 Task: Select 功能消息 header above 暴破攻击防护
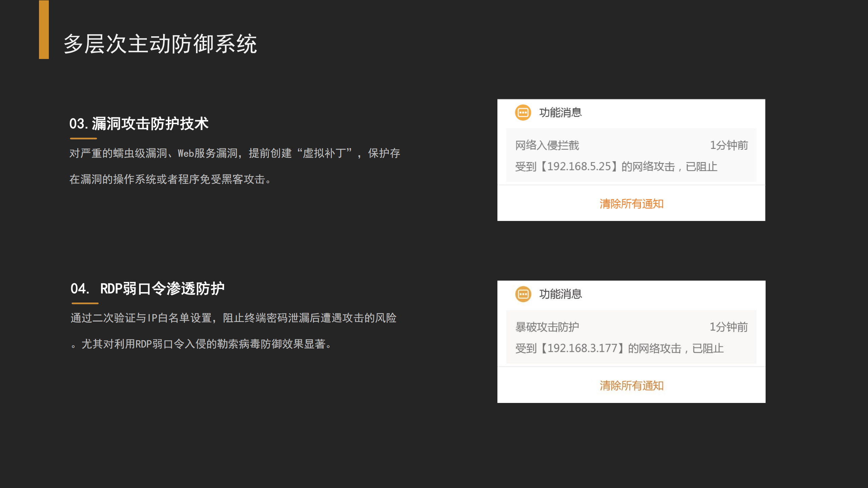(560, 294)
